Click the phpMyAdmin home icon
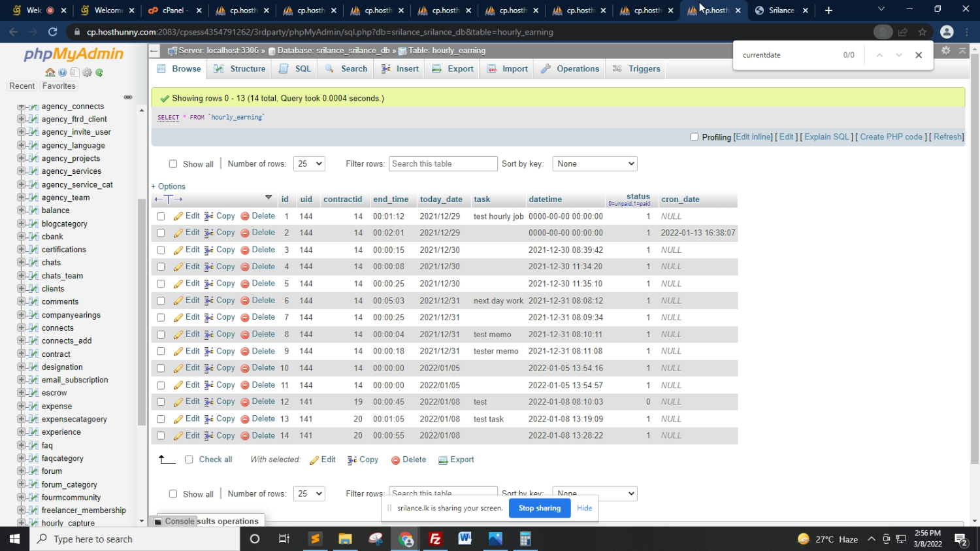Screen dimensions: 980x551 coord(50,73)
